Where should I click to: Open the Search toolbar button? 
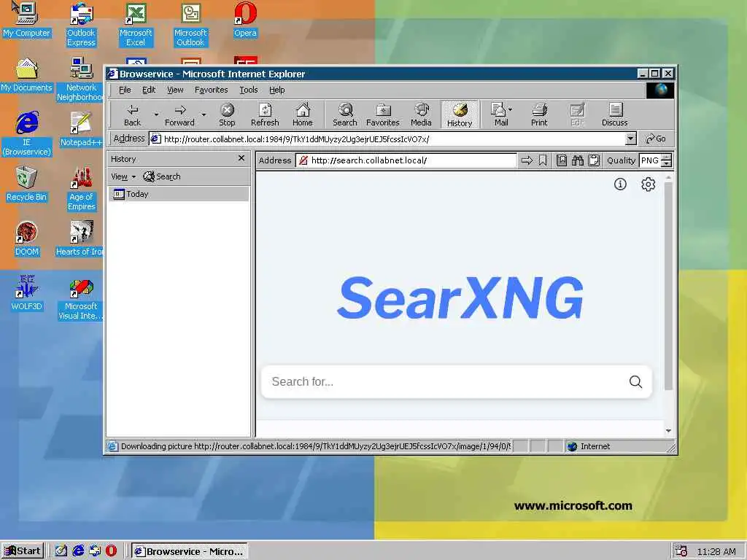pyautogui.click(x=345, y=114)
